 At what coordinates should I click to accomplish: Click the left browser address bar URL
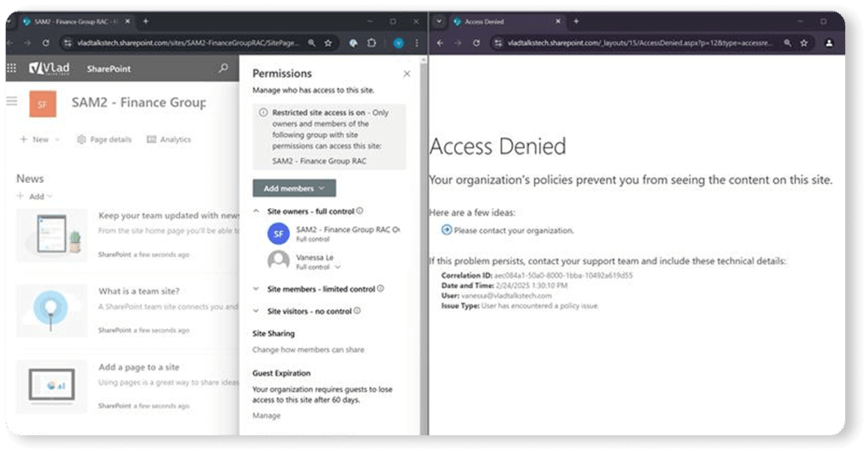click(187, 42)
